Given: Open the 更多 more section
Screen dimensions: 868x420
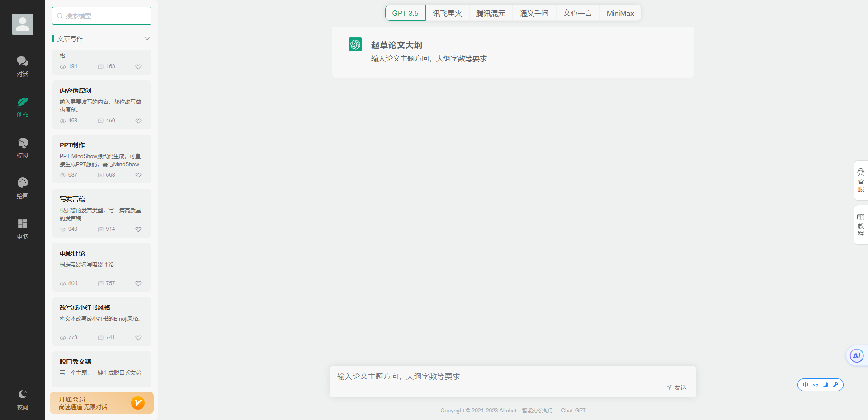Looking at the screenshot, I should click(x=23, y=229).
